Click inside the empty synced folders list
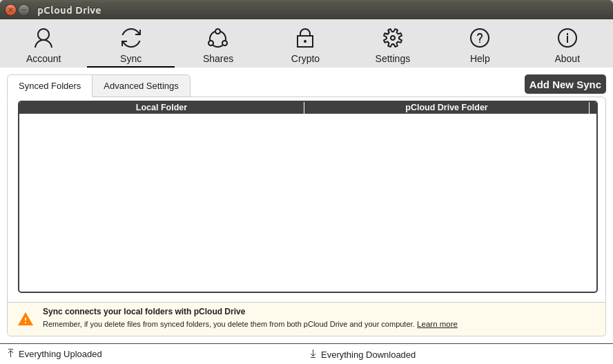 pos(308,203)
